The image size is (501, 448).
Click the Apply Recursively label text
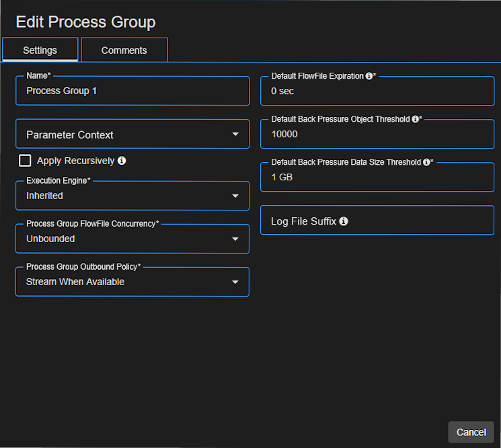coord(76,161)
